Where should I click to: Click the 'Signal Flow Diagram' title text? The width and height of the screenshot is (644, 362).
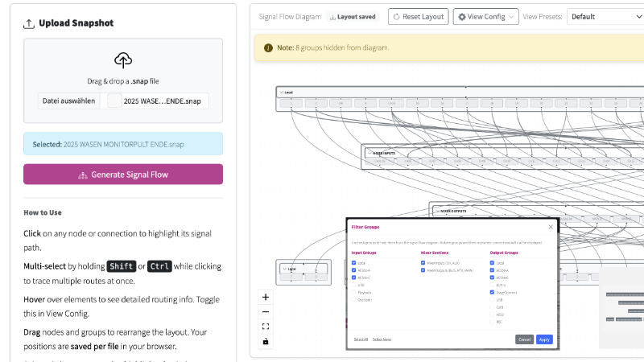290,17
